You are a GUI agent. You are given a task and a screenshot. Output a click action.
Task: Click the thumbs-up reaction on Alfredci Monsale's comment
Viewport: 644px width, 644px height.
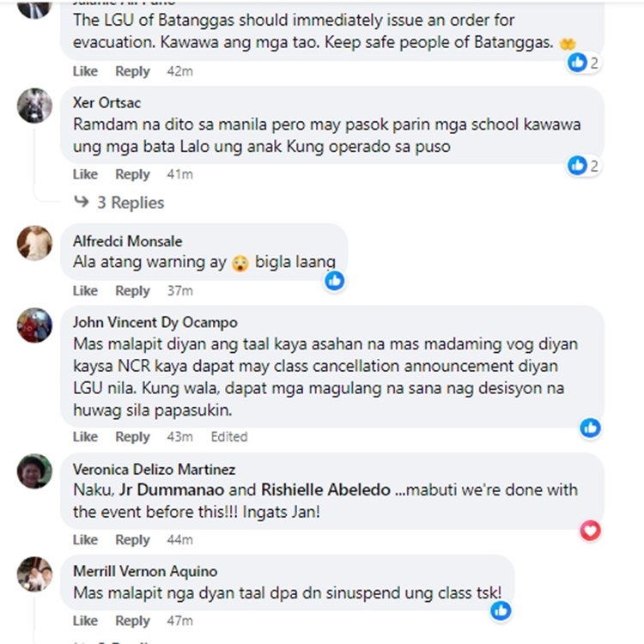[x=335, y=281]
